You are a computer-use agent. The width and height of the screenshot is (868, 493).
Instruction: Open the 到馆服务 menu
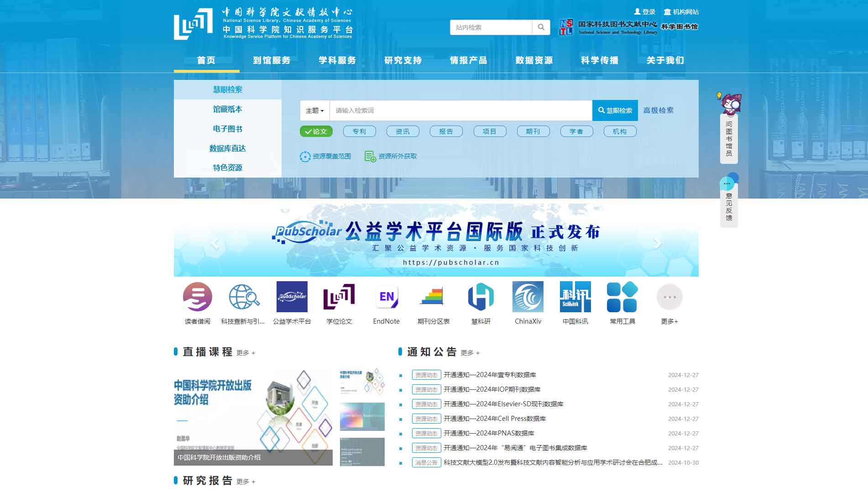pyautogui.click(x=272, y=60)
